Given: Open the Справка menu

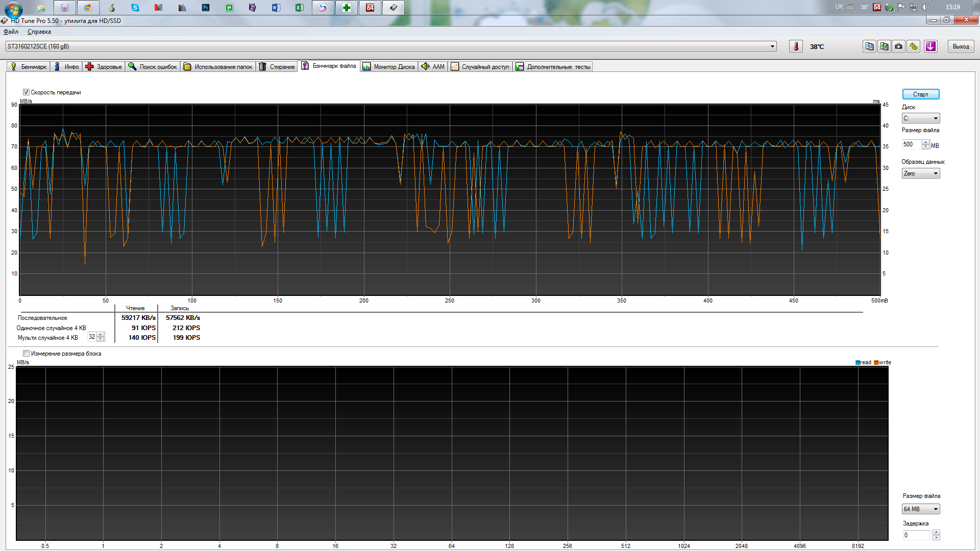Looking at the screenshot, I should [x=39, y=32].
